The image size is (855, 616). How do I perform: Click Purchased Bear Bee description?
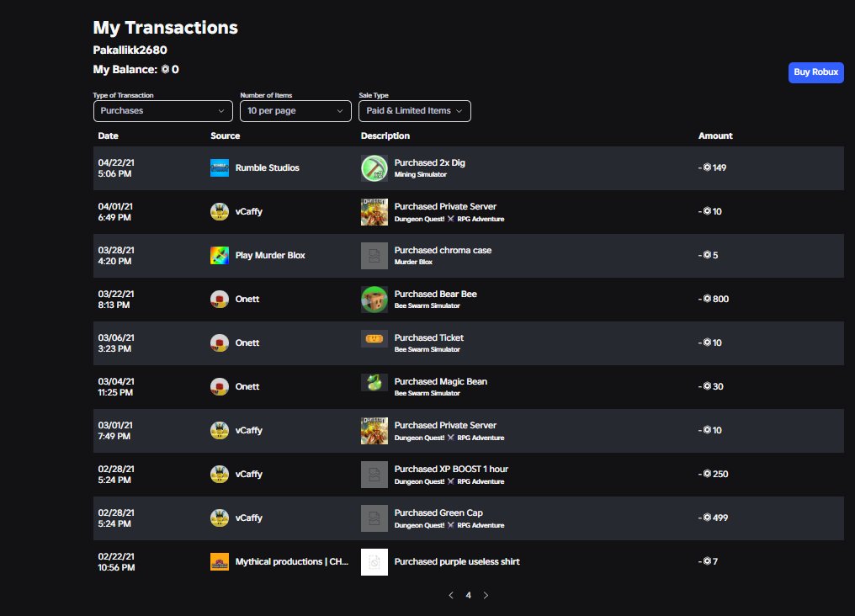436,294
